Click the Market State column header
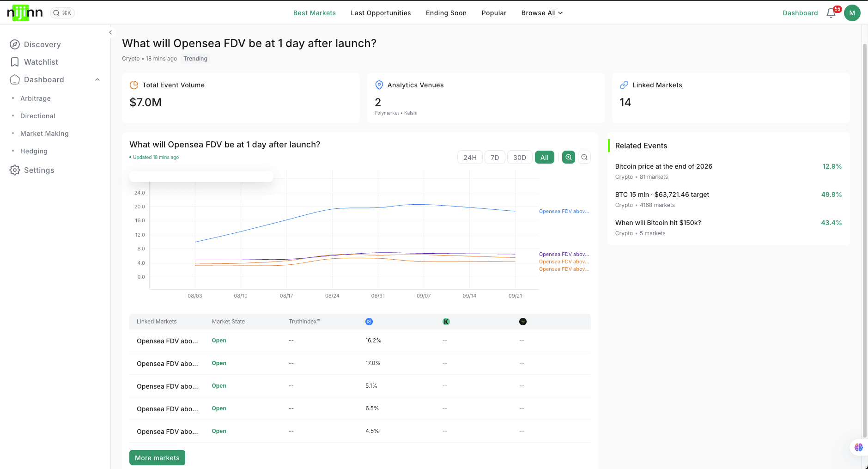The image size is (868, 469). click(x=228, y=322)
